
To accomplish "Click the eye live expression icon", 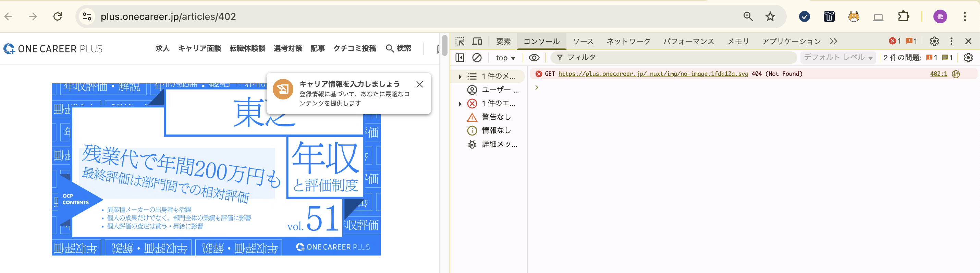I will pos(534,58).
